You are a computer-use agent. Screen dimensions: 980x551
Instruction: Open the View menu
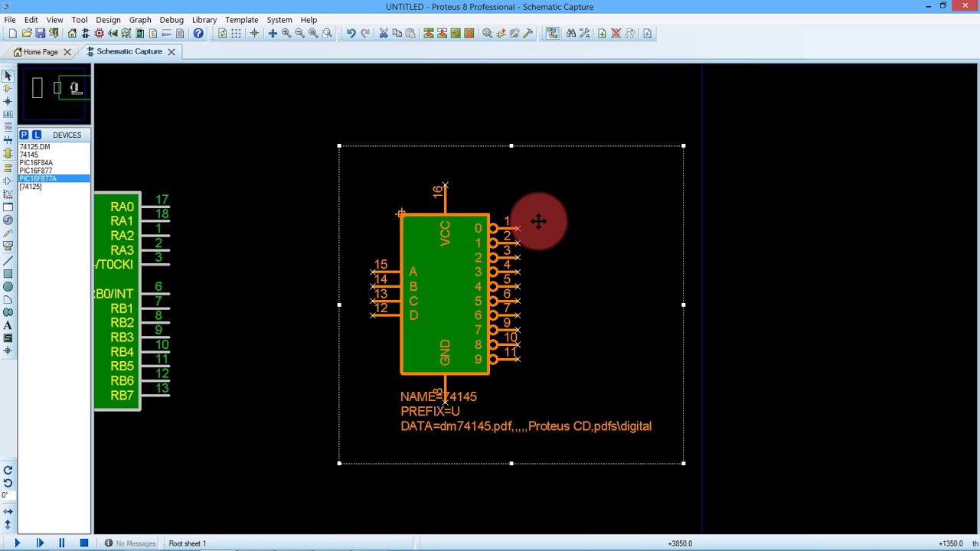pyautogui.click(x=54, y=20)
